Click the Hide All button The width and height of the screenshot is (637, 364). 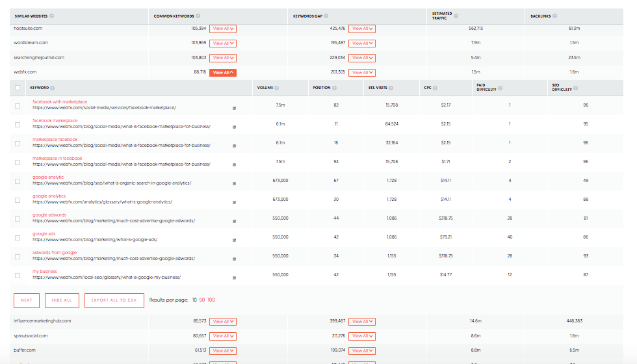click(63, 300)
